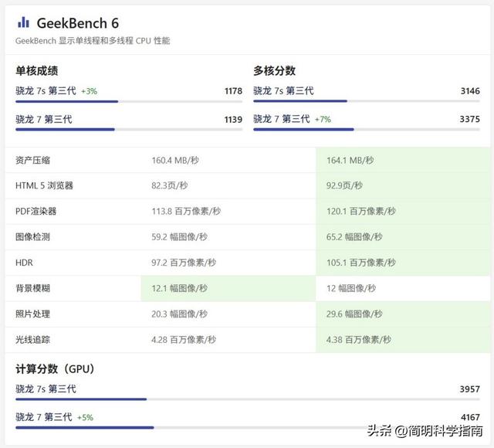This screenshot has height=448, width=494.
Task: Click the progress bar for score 3146
Action: pos(367,101)
